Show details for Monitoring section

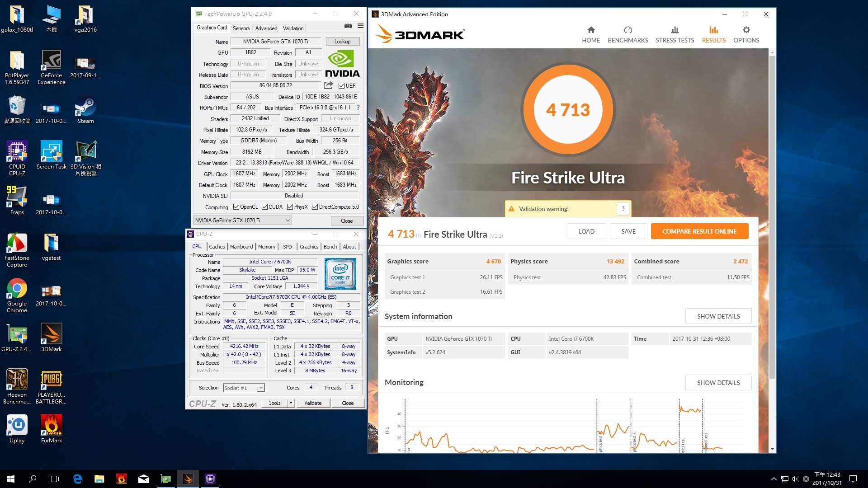718,383
